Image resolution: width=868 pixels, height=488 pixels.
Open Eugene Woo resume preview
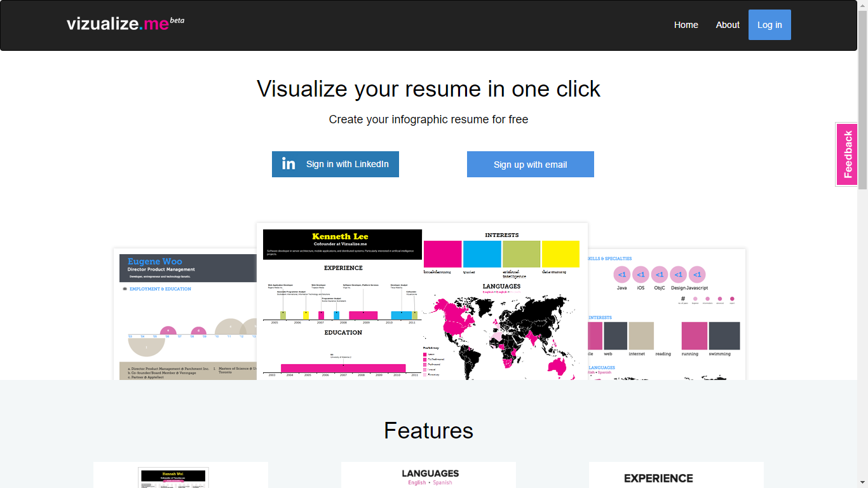click(185, 315)
